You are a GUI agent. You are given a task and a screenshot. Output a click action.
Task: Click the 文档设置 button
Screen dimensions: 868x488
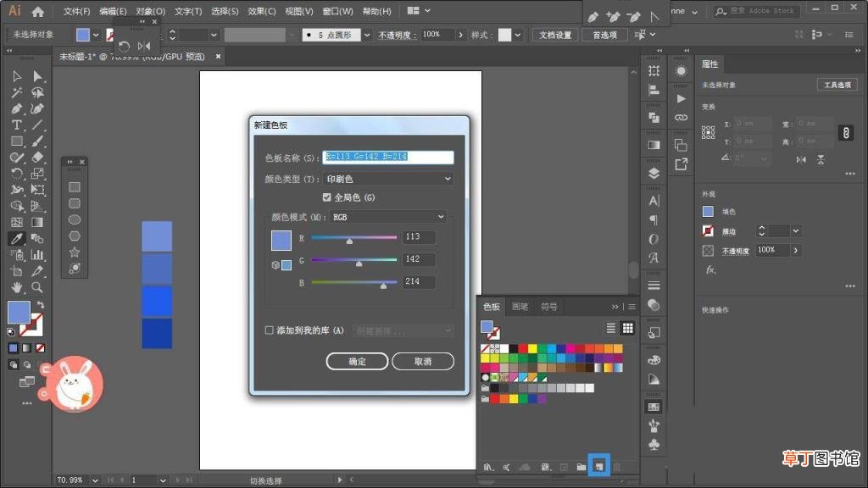[555, 35]
